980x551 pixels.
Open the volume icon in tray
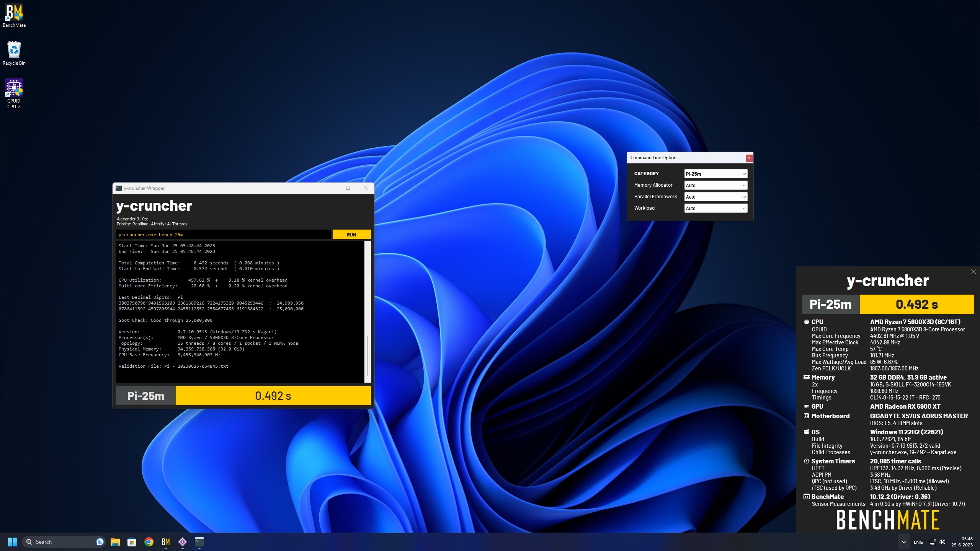(x=942, y=542)
